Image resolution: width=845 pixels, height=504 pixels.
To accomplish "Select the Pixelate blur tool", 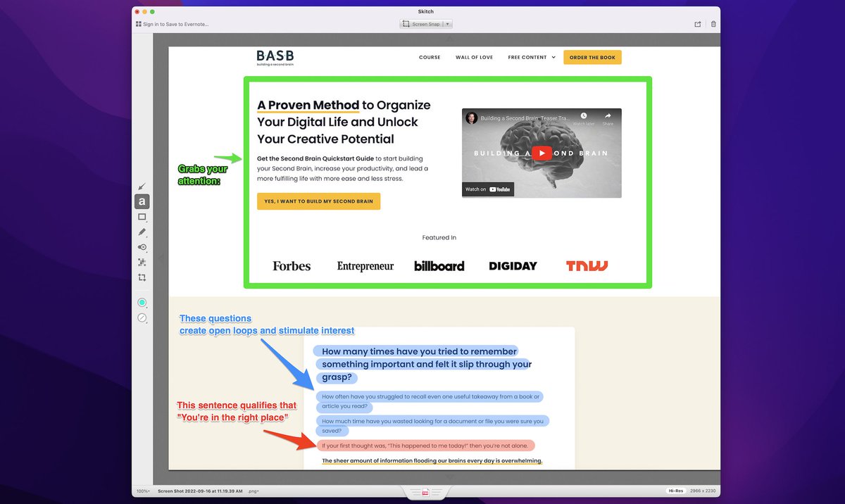I will [142, 262].
